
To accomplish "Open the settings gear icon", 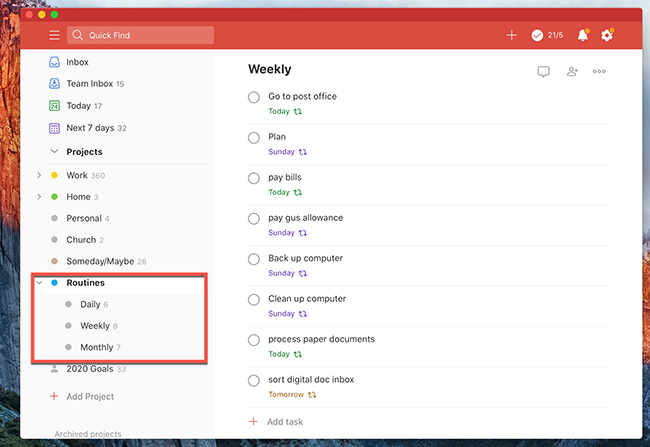I will [607, 35].
